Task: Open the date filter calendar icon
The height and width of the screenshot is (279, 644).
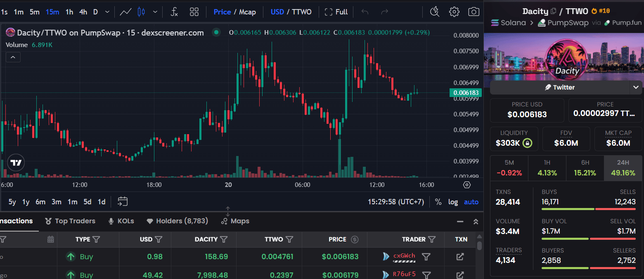Action: pyautogui.click(x=51, y=239)
